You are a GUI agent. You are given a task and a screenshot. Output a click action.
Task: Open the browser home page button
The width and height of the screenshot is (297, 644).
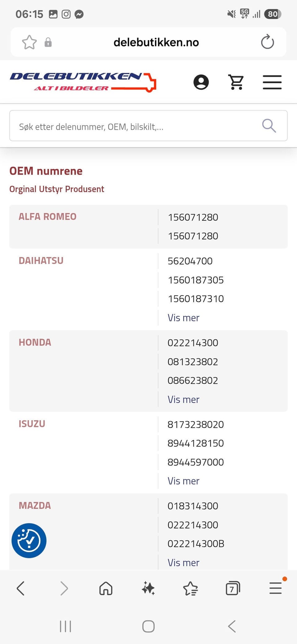[106, 588]
